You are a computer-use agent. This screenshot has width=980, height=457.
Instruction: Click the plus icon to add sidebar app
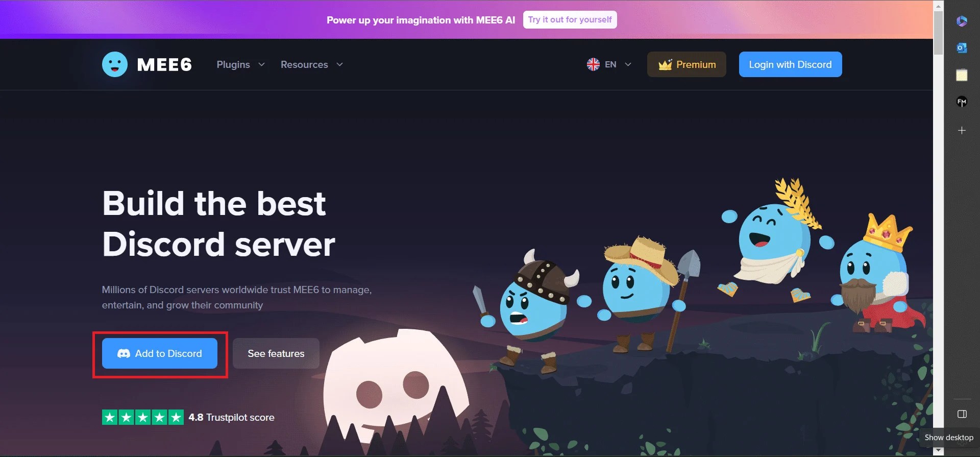tap(962, 130)
